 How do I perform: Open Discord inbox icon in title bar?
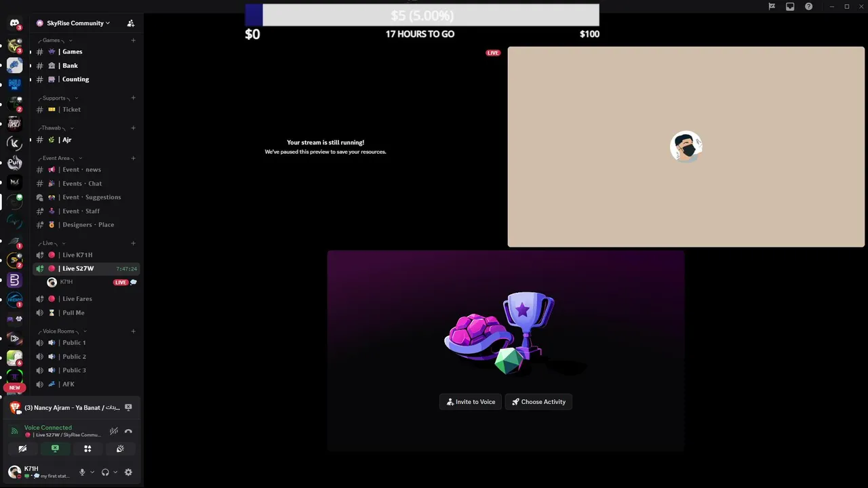pos(790,7)
